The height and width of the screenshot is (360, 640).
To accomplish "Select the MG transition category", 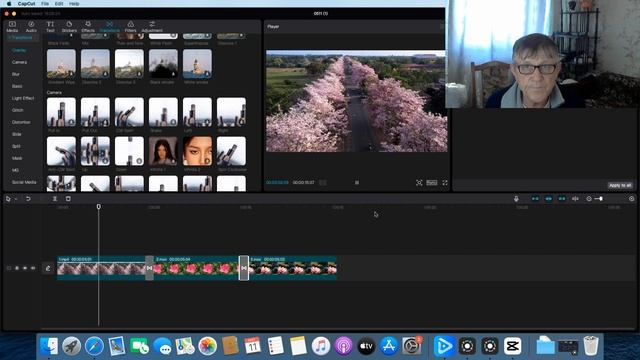I will [x=15, y=170].
